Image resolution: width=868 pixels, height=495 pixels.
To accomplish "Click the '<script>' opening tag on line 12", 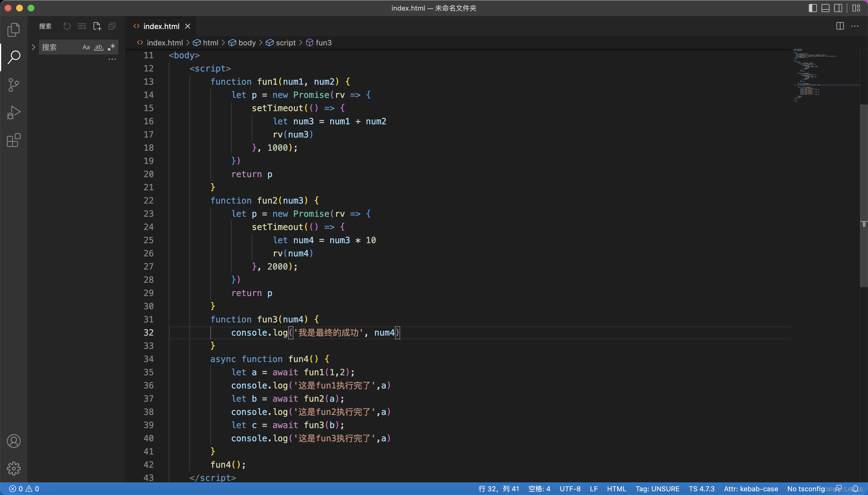I will point(210,68).
